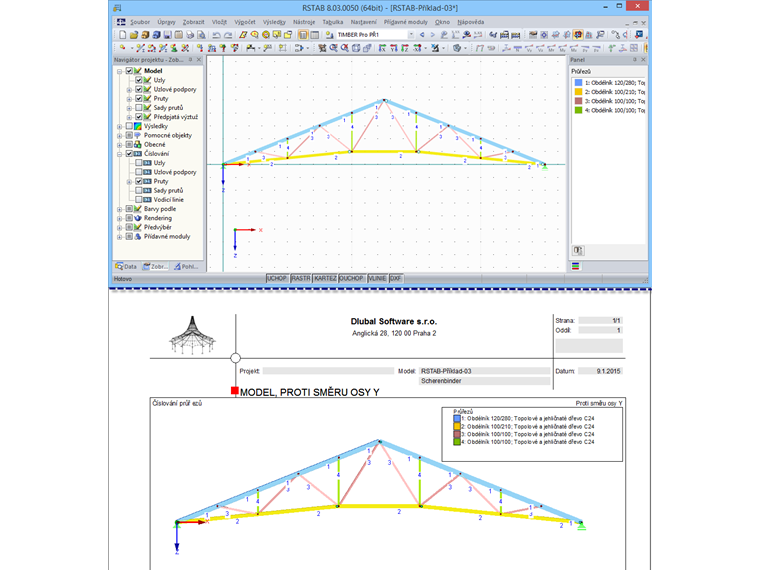Toggle the UCHOP status bar button
Screen dimensions: 760x570
(277, 278)
